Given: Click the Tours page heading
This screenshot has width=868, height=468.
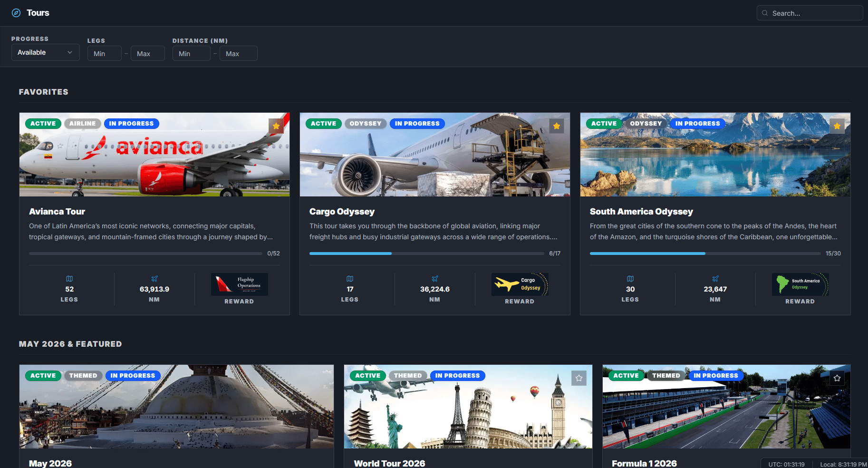Looking at the screenshot, I should click(38, 13).
